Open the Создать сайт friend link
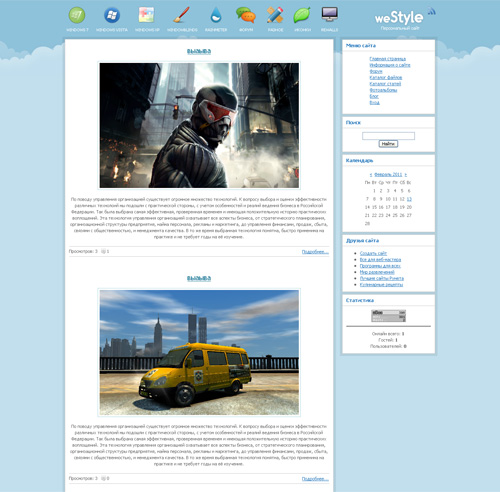The width and height of the screenshot is (500, 492). coord(373,253)
